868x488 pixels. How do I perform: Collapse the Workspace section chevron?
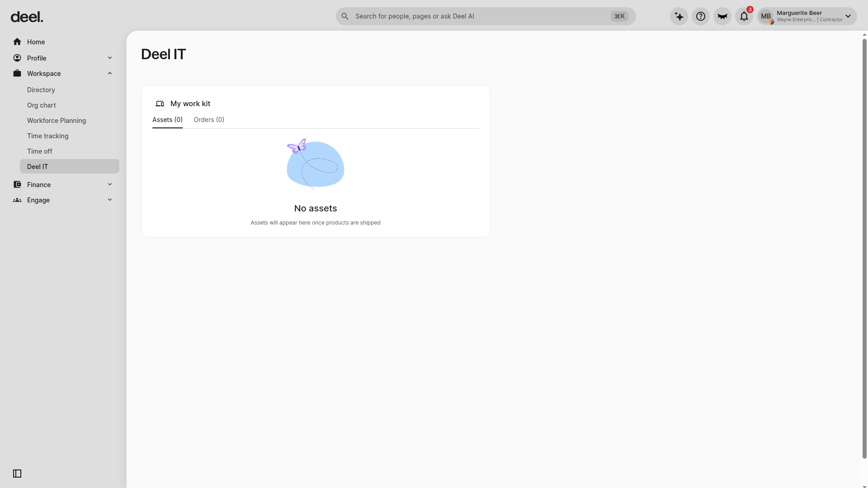pyautogui.click(x=110, y=73)
